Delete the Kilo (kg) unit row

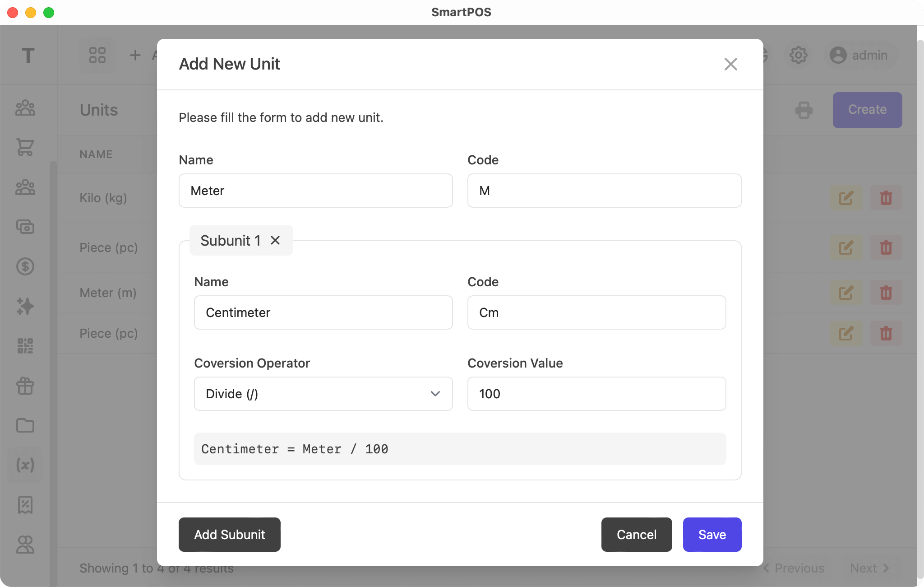886,198
